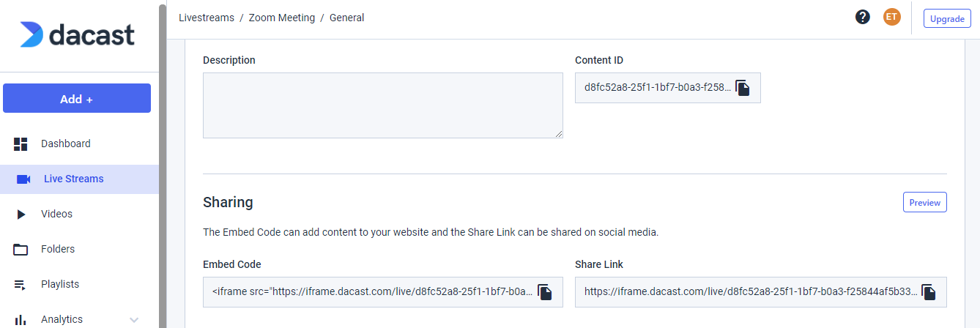980x328 pixels.
Task: Go to Livestreams breadcrumb
Action: pyautogui.click(x=206, y=18)
